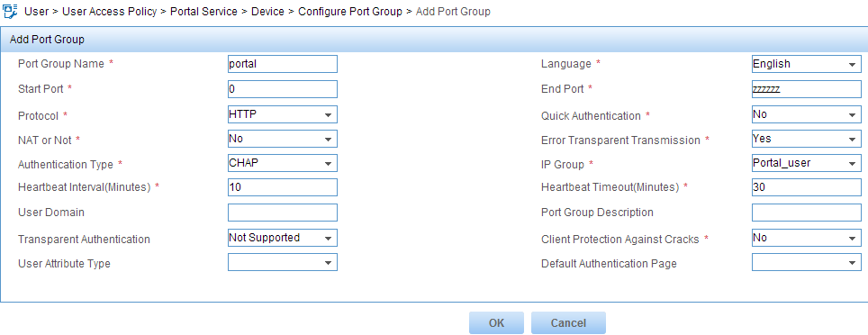
Task: Click the End Port input field
Action: tap(807, 88)
